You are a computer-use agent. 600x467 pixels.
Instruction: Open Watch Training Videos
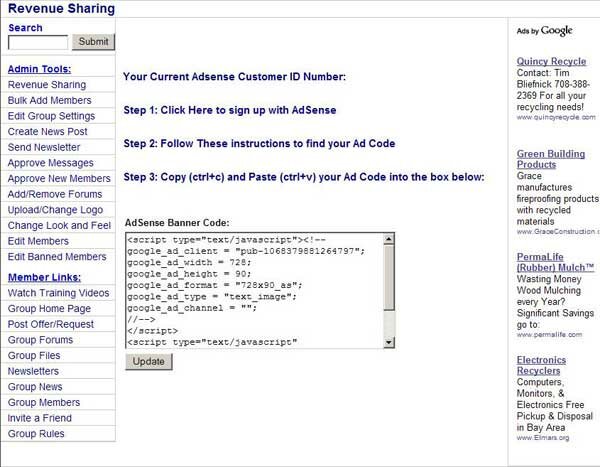(59, 293)
